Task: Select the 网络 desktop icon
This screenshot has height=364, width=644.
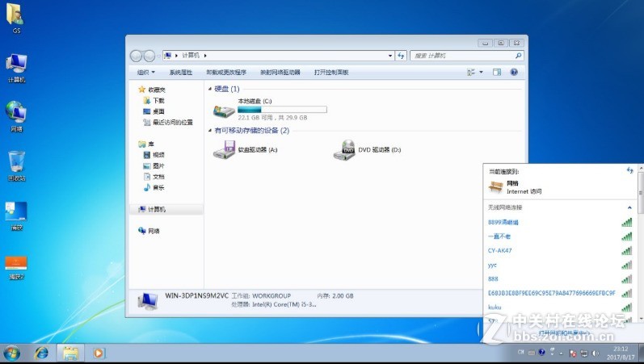Action: coord(16,116)
